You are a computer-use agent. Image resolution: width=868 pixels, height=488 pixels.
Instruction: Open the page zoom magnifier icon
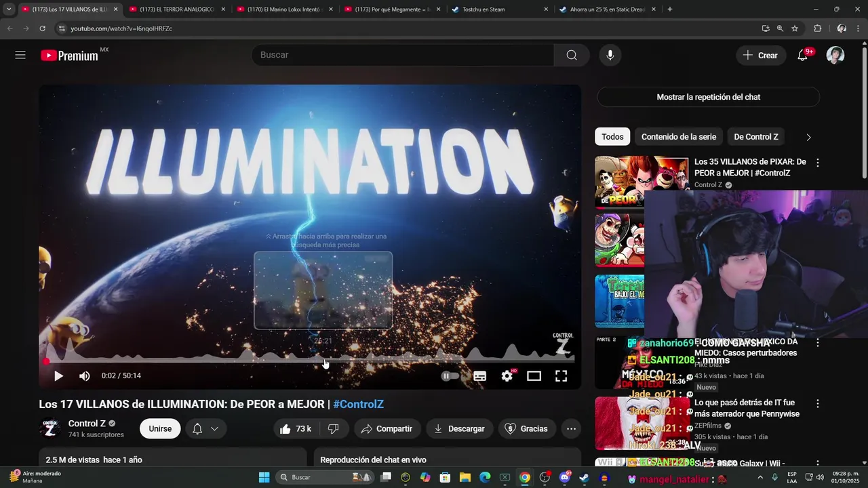coord(780,28)
